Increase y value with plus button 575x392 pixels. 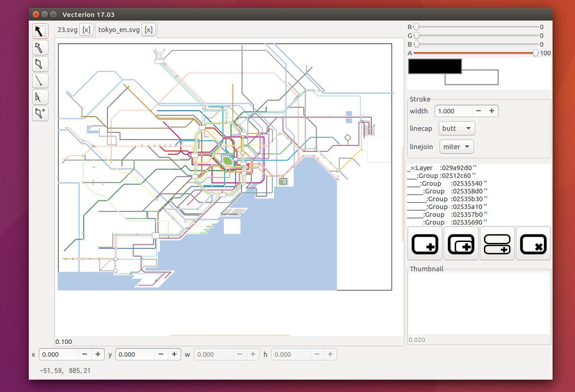coord(174,355)
